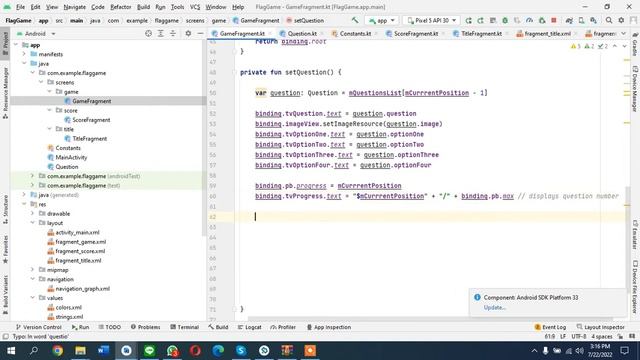Open Device File Explorer side panel
640x360 pixels.
click(x=635, y=288)
